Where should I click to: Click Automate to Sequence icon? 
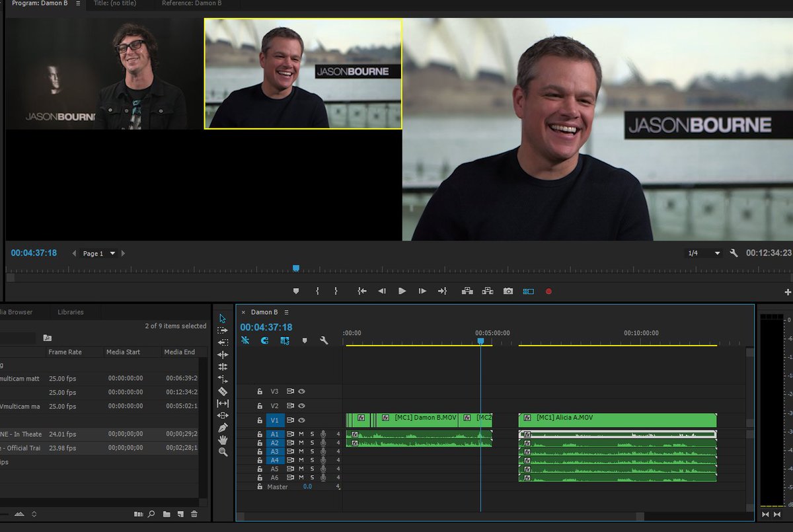[138, 513]
